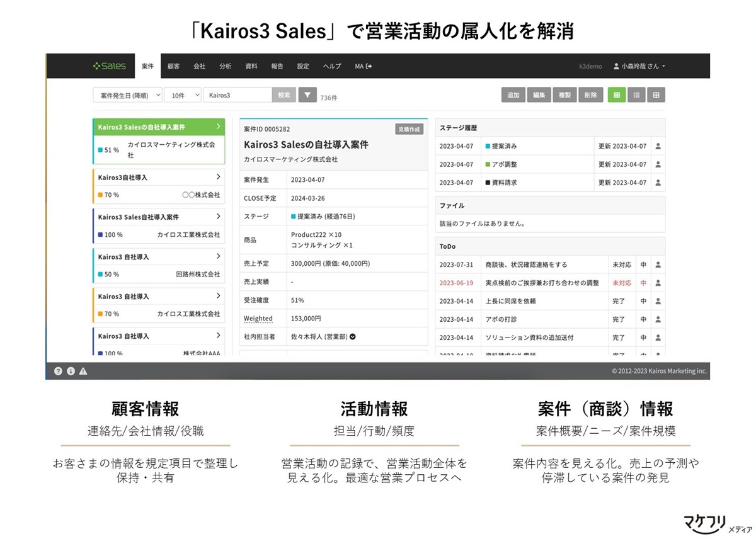The width and height of the screenshot is (756, 539).
Task: Switch to card grid view icon
Action: click(616, 95)
